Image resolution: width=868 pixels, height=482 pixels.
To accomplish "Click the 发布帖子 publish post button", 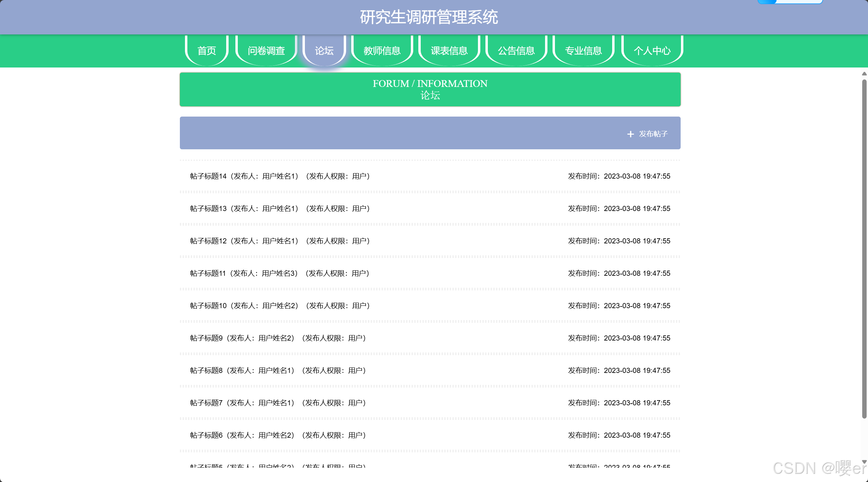I will [653, 134].
